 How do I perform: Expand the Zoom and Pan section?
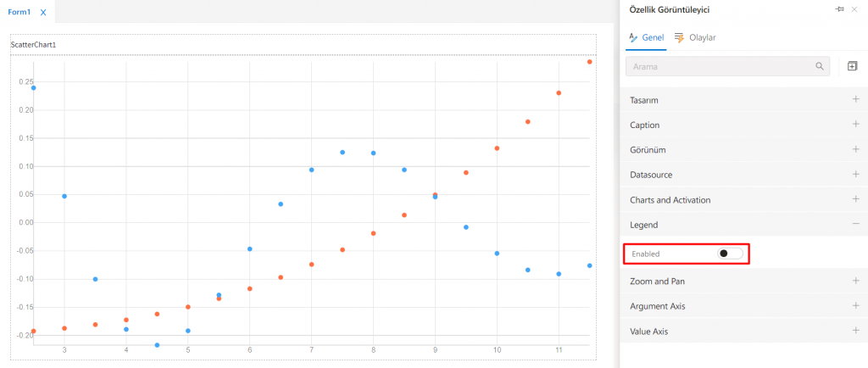855,281
